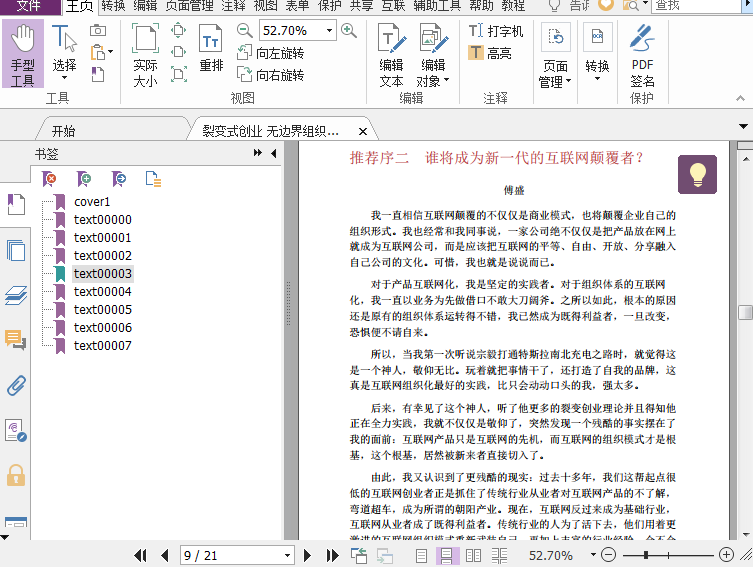The width and height of the screenshot is (753, 567).
Task: Go to the first page
Action: [140, 555]
